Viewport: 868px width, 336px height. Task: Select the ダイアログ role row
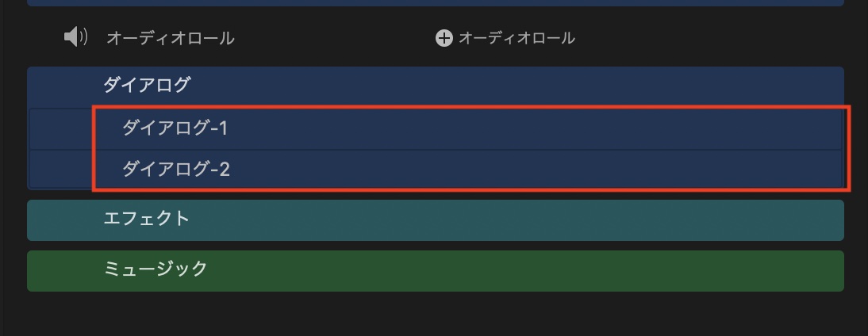click(435, 86)
